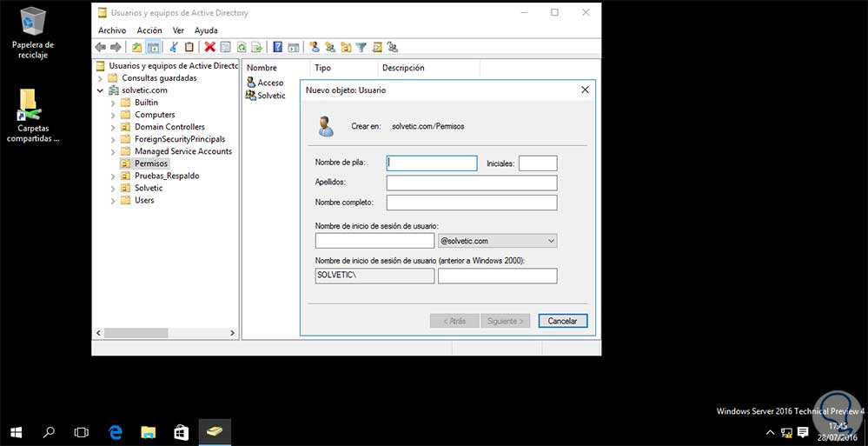Open the Ayuda menu
The image size is (868, 446).
click(x=206, y=30)
